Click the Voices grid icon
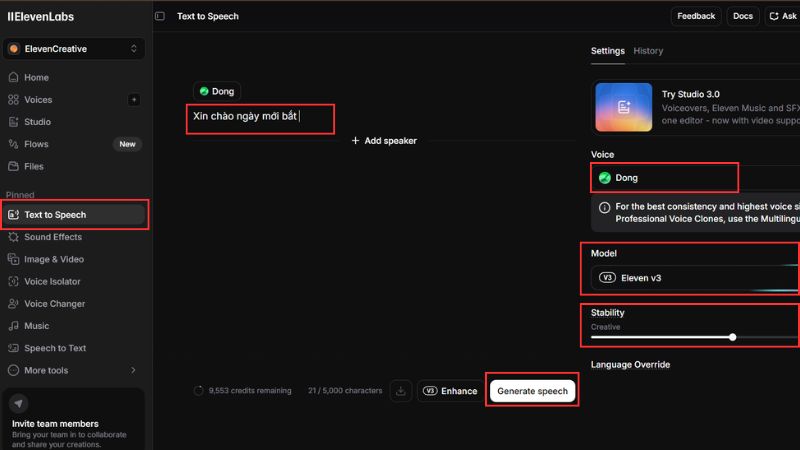The height and width of the screenshot is (450, 800). [13, 99]
